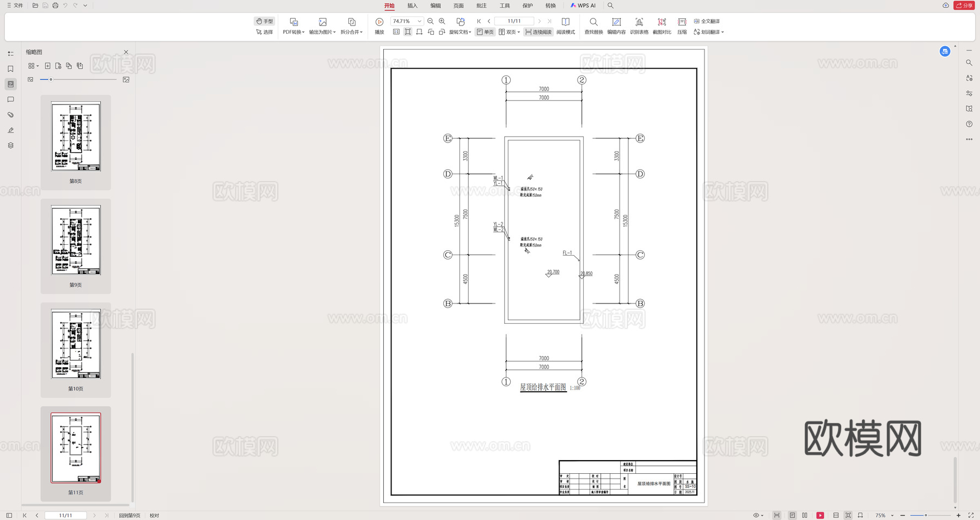Open the comments panel in left sidebar
980x520 pixels.
click(10, 100)
